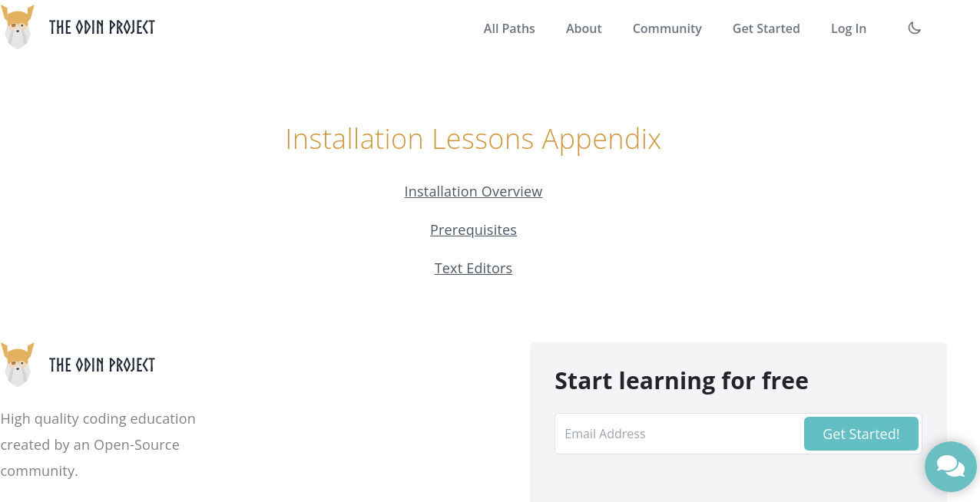Select Get Started in the navbar
Screen dimensions: 980x502
pyautogui.click(x=766, y=28)
